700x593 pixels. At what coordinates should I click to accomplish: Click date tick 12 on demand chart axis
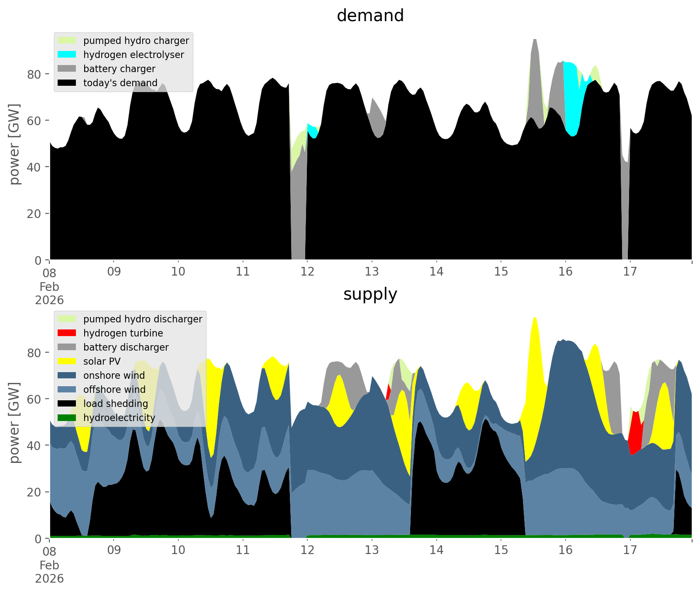(x=307, y=271)
